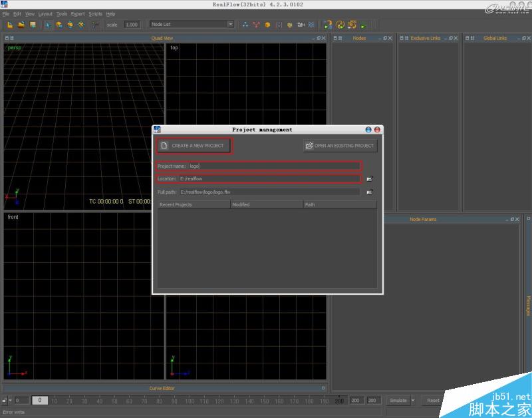Screen dimensions: 532x418
Task: Click the orange particle emitter icon in toolbar
Action: click(x=268, y=25)
